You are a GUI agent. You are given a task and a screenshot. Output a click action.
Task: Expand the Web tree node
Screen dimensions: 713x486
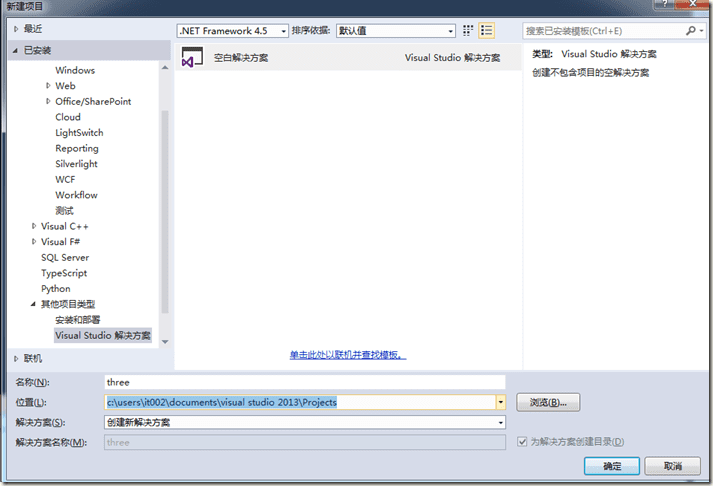[x=48, y=85]
